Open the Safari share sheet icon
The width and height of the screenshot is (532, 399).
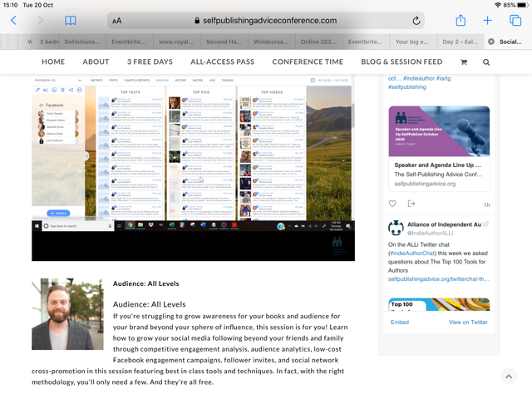(461, 20)
